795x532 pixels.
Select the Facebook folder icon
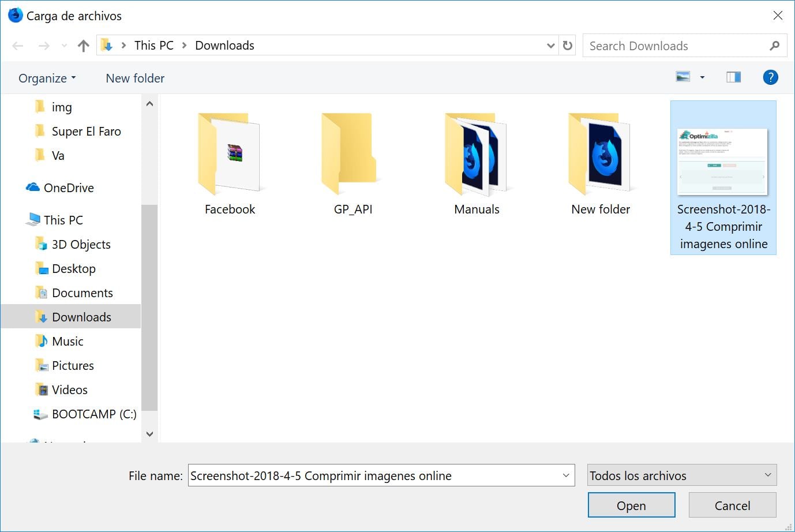tap(230, 154)
